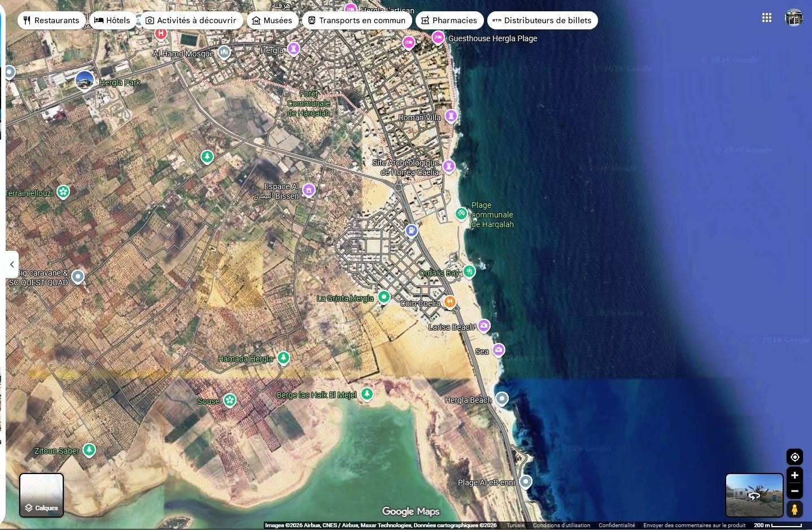The width and height of the screenshot is (812, 530).
Task: Filter by Restaurants
Action: coord(51,20)
